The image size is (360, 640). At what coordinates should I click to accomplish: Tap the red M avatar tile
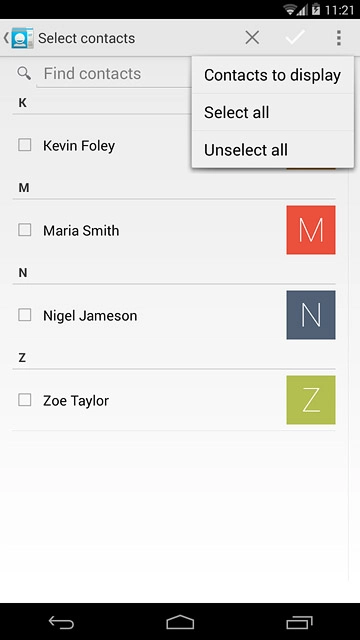pos(311,230)
